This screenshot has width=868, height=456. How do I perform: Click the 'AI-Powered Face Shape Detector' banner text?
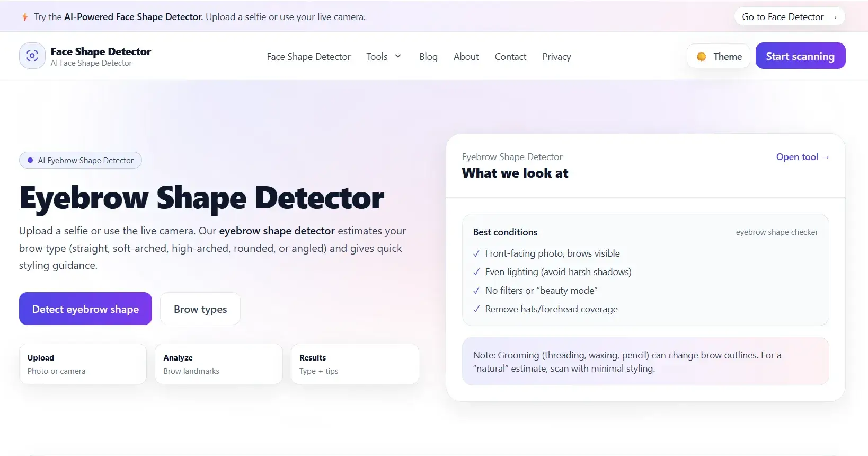[134, 17]
